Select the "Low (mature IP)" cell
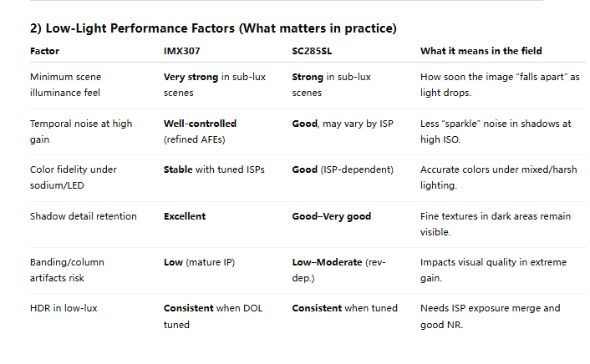Image resolution: width=590 pixels, height=364 pixels. click(x=200, y=262)
